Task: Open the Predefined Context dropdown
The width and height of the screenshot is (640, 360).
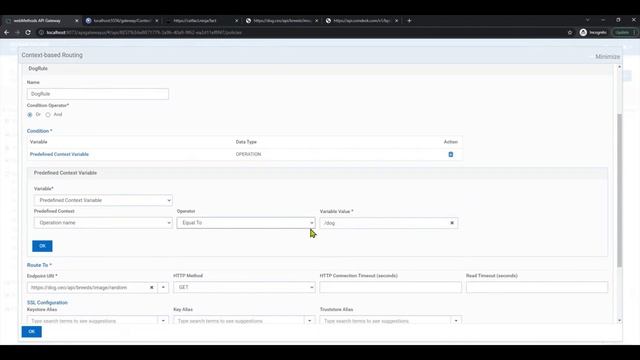Action: 103,223
